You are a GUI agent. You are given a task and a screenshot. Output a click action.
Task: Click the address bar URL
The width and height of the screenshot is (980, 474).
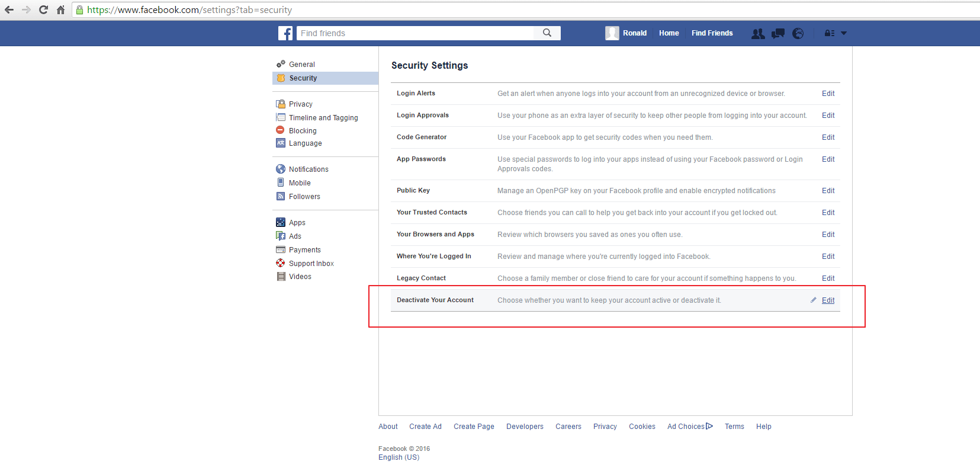pos(189,10)
